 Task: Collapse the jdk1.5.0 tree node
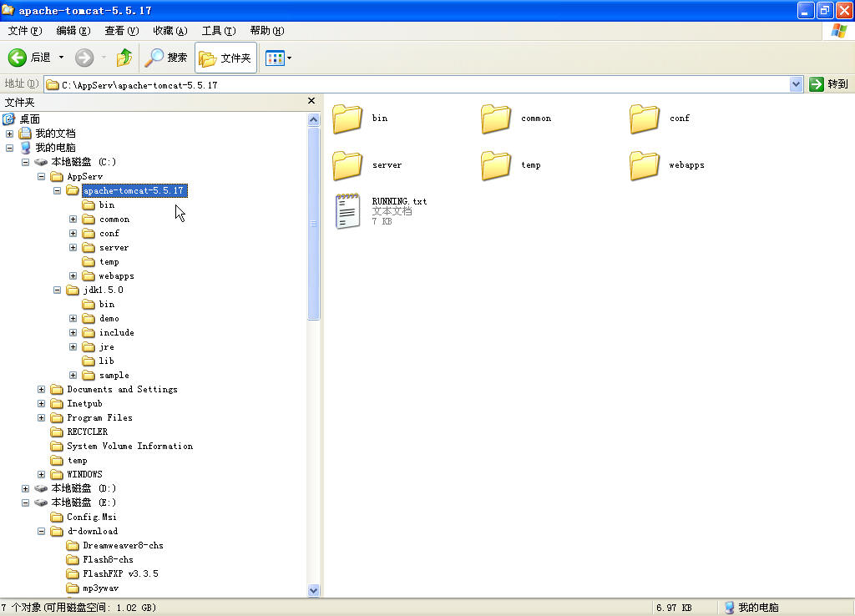[x=57, y=290]
